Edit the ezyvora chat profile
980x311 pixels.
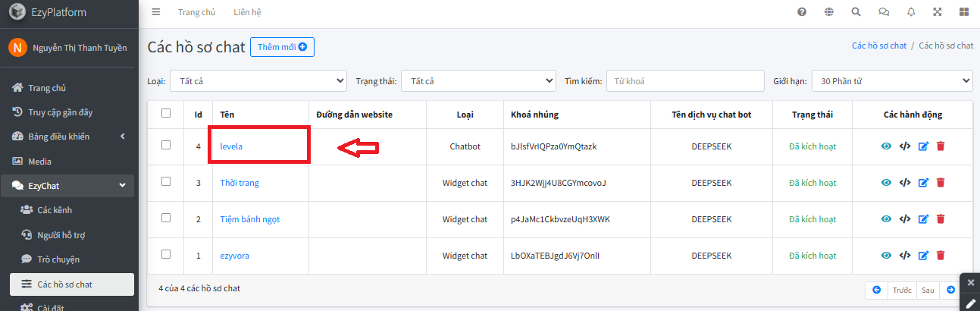point(923,256)
